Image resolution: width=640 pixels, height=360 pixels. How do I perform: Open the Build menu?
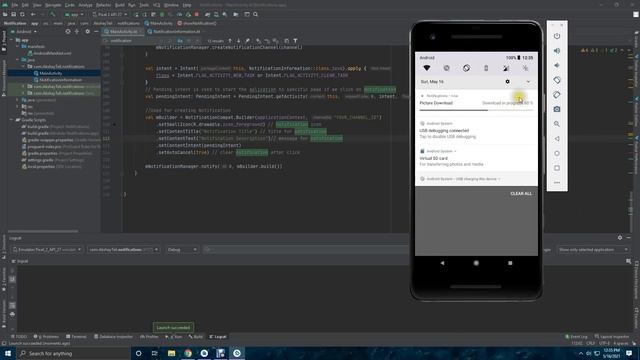[120, 5]
